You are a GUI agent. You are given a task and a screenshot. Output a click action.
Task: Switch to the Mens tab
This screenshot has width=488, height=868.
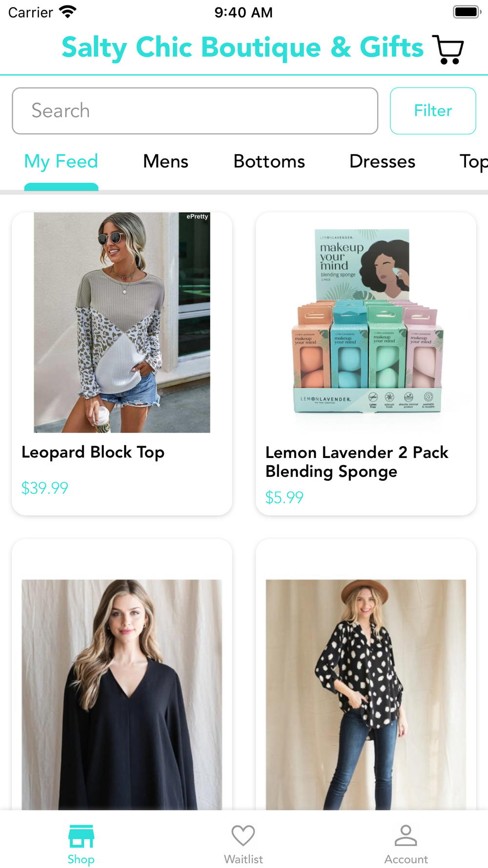coord(165,162)
